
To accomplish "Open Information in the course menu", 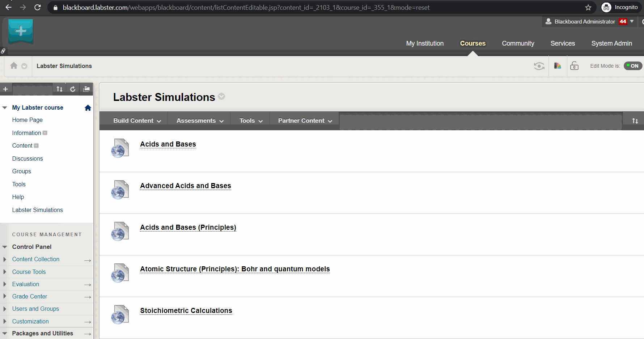I will pyautogui.click(x=26, y=133).
